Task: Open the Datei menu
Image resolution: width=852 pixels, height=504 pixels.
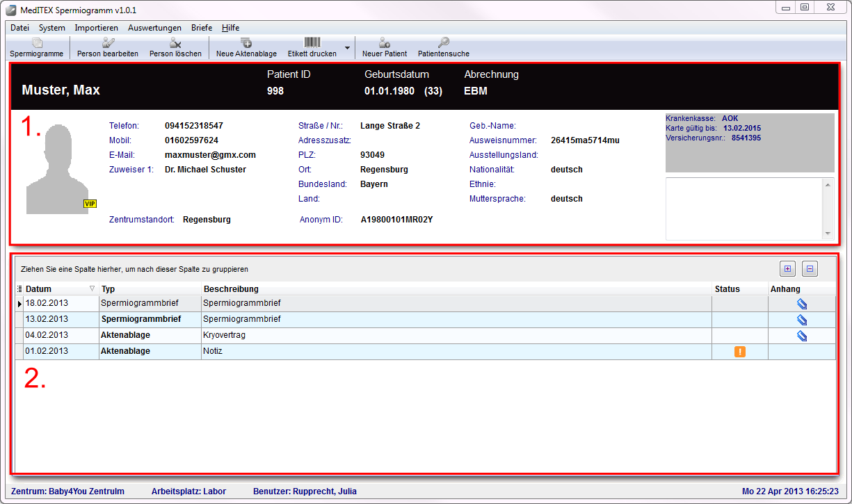Action: pyautogui.click(x=20, y=28)
